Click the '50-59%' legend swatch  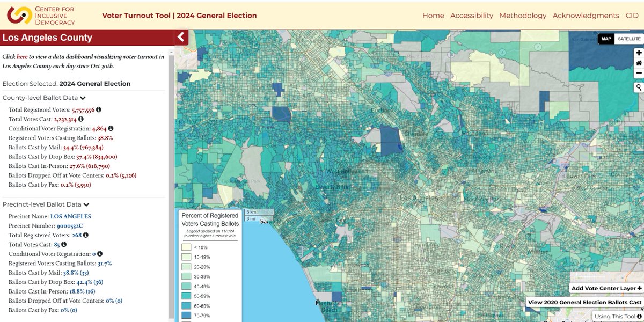pyautogui.click(x=186, y=296)
